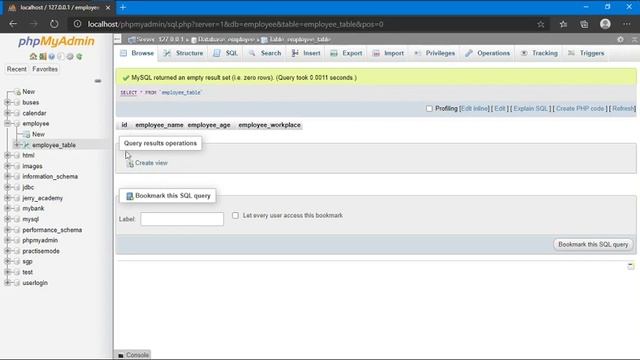
Task: Check Let every user access this bookmark
Action: (236, 215)
